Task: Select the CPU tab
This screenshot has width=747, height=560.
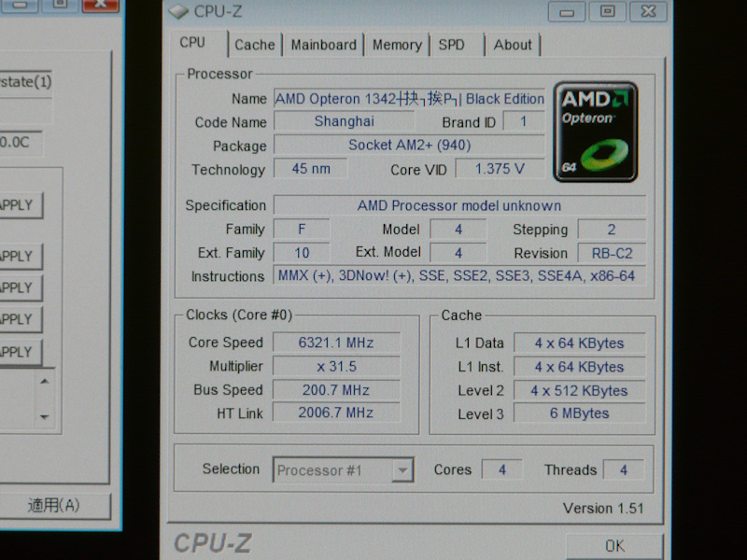Action: (x=193, y=43)
